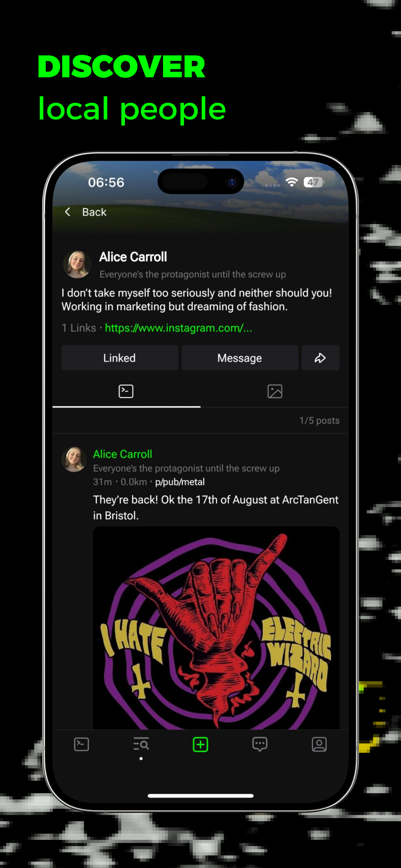The image size is (401, 868).
Task: Toggle the Linked connection button
Action: point(120,358)
